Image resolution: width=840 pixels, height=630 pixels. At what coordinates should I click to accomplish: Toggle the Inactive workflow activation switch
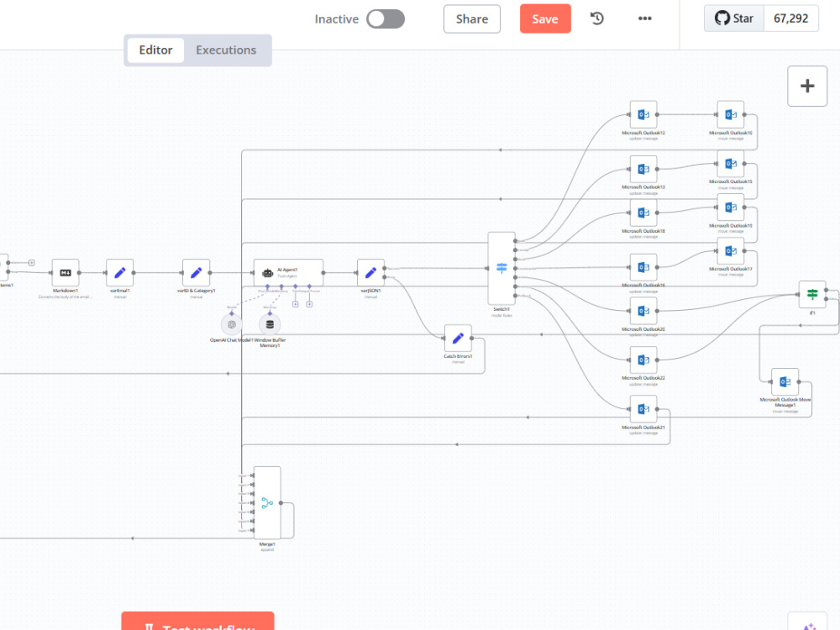click(386, 19)
